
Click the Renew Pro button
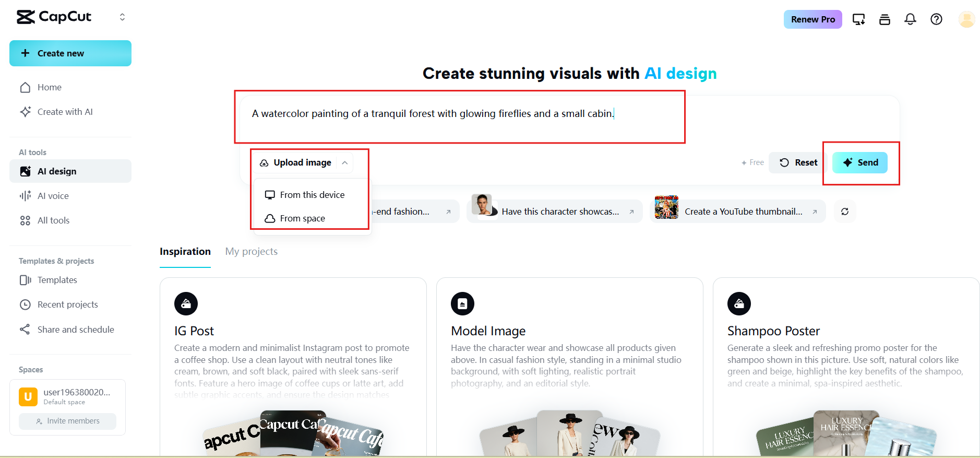[x=812, y=19]
